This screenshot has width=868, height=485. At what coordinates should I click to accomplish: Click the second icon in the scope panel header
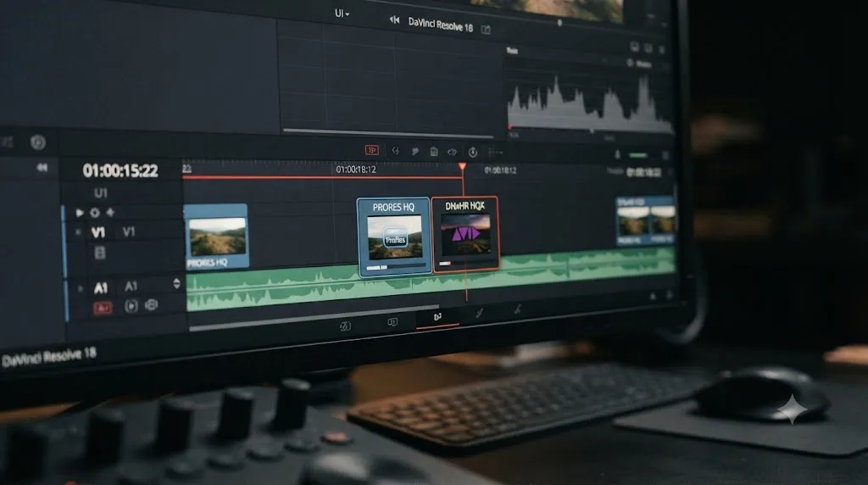click(x=648, y=48)
